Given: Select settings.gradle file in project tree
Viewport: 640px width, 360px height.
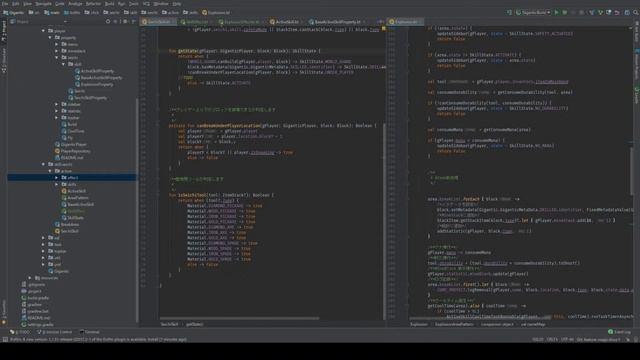Looking at the screenshot, I should [x=37, y=324].
